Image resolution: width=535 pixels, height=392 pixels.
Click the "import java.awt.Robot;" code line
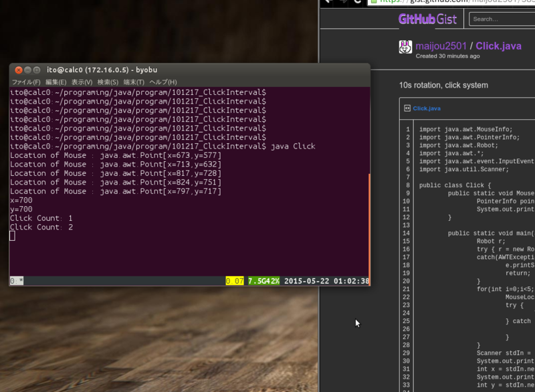coord(459,145)
